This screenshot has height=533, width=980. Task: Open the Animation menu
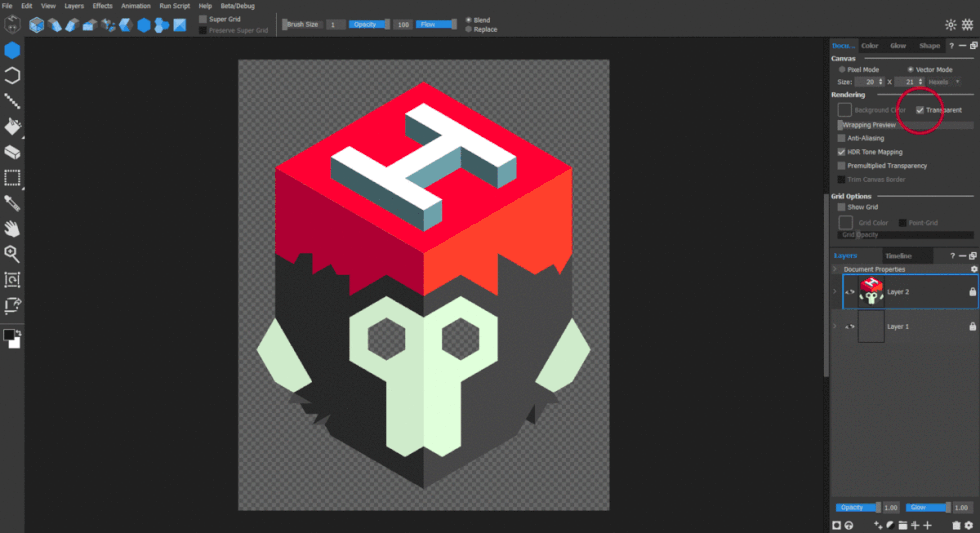[x=136, y=6]
